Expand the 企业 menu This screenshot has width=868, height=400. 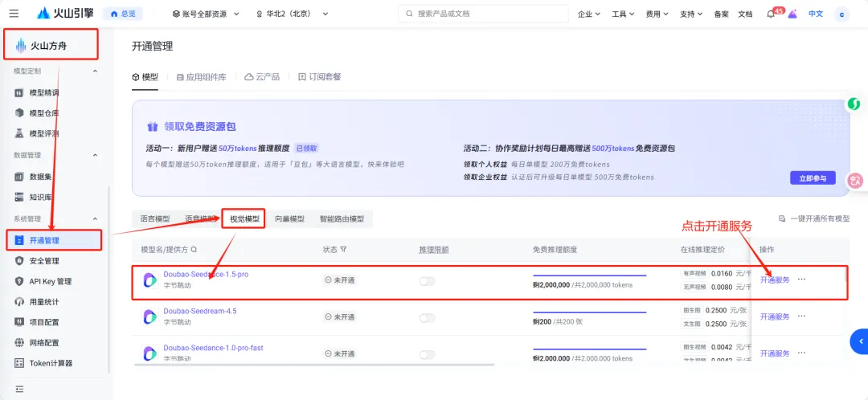pos(589,14)
